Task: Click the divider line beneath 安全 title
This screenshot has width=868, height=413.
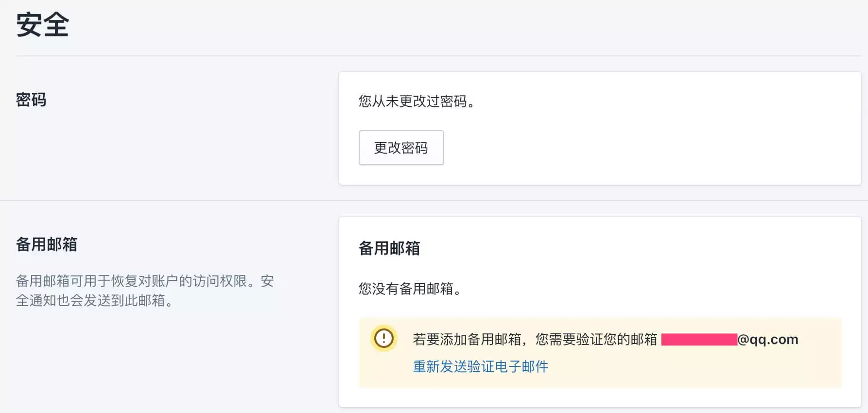Action: click(x=437, y=56)
